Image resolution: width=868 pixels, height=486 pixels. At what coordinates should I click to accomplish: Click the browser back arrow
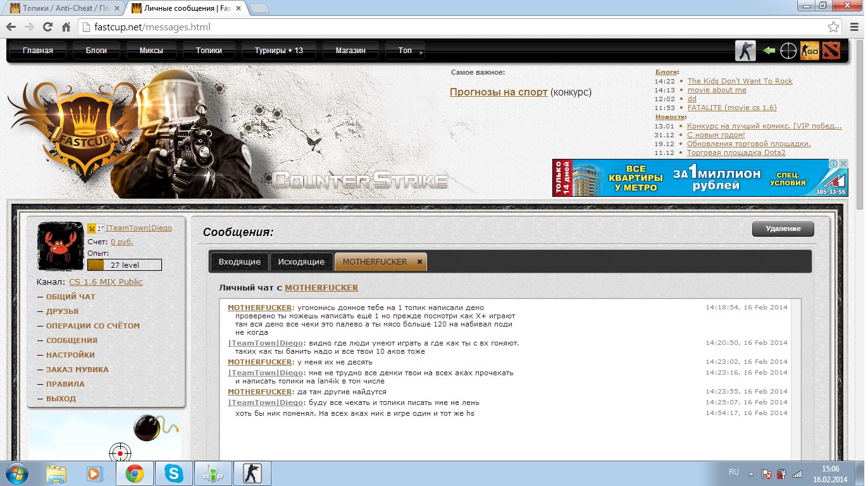point(11,27)
